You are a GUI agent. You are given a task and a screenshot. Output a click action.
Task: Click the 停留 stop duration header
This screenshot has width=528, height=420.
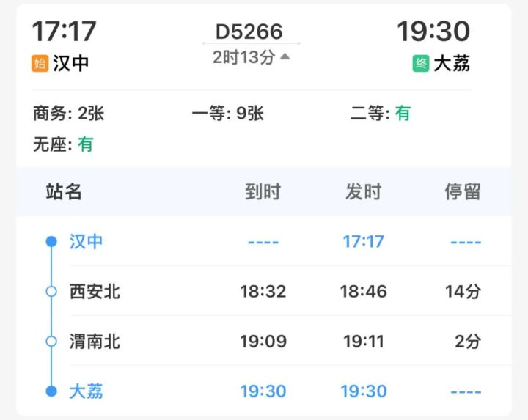click(463, 192)
